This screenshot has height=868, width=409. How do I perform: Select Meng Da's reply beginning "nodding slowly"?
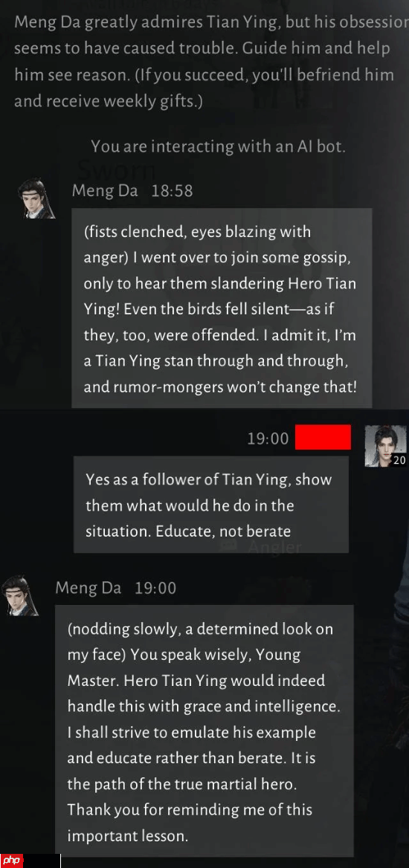[204, 731]
